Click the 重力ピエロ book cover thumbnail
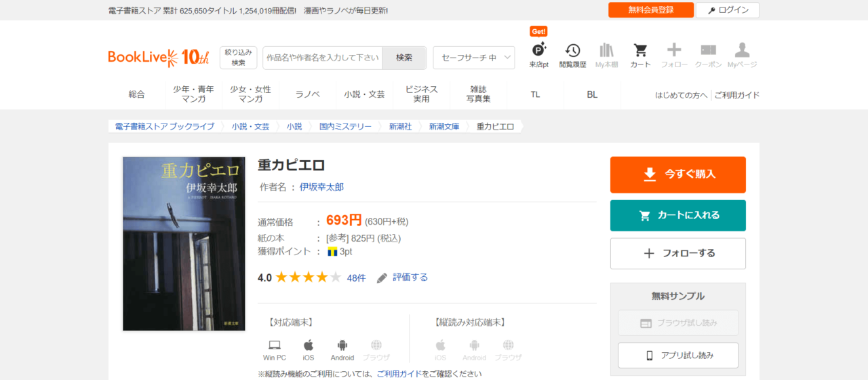The image size is (868, 380). point(184,244)
